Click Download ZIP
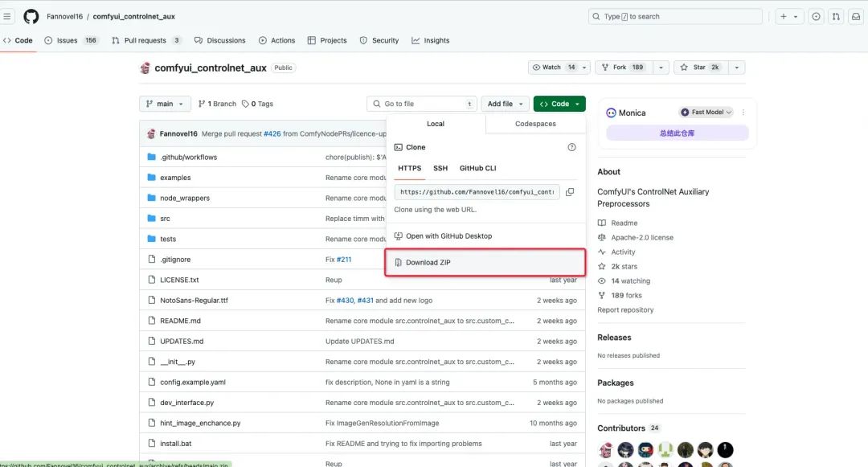This screenshot has width=868, height=467. coord(485,262)
